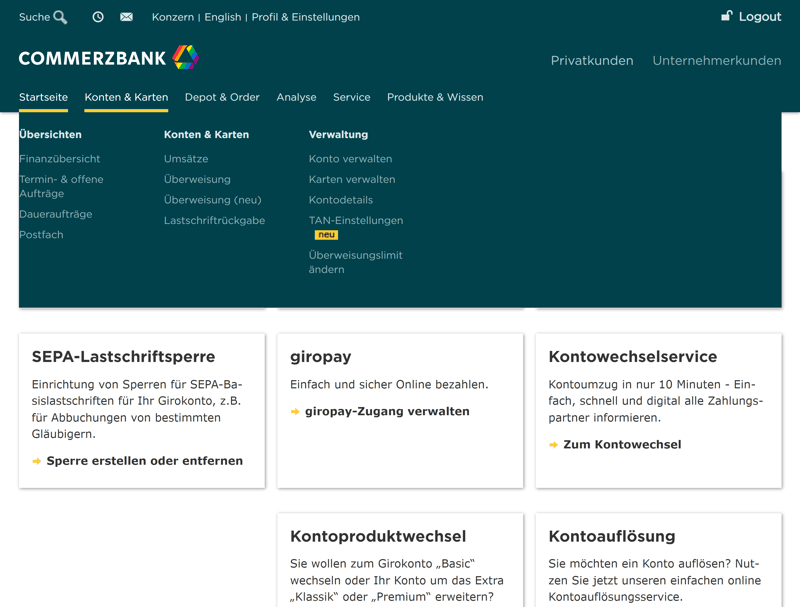Expand the Analyse menu
Screen dimensions: 800x607
pyautogui.click(x=296, y=97)
